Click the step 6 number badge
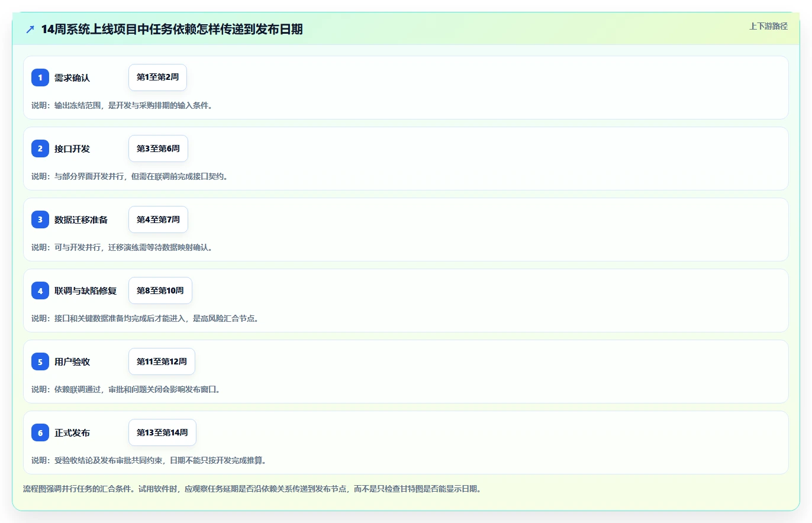This screenshot has width=812, height=523. click(40, 432)
